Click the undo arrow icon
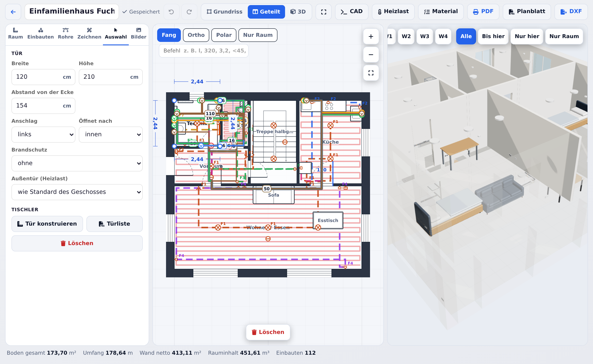 click(x=171, y=12)
